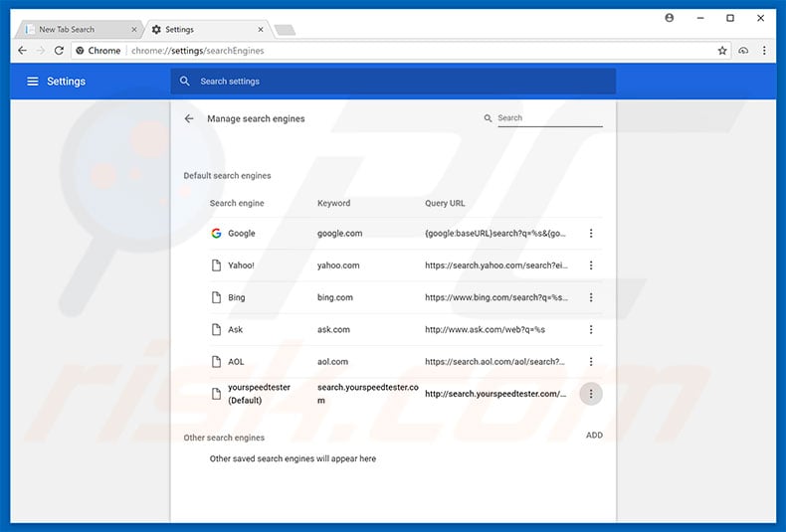Open a new browser tab
The image size is (786, 532).
[285, 30]
